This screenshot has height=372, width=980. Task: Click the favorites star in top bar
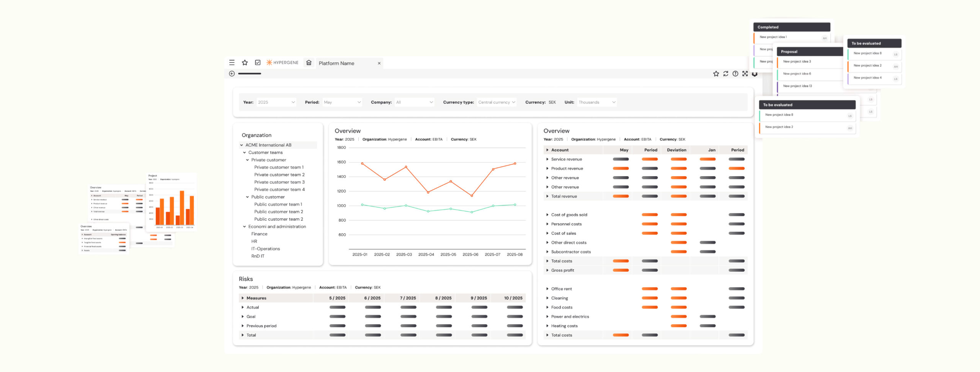[x=245, y=62]
